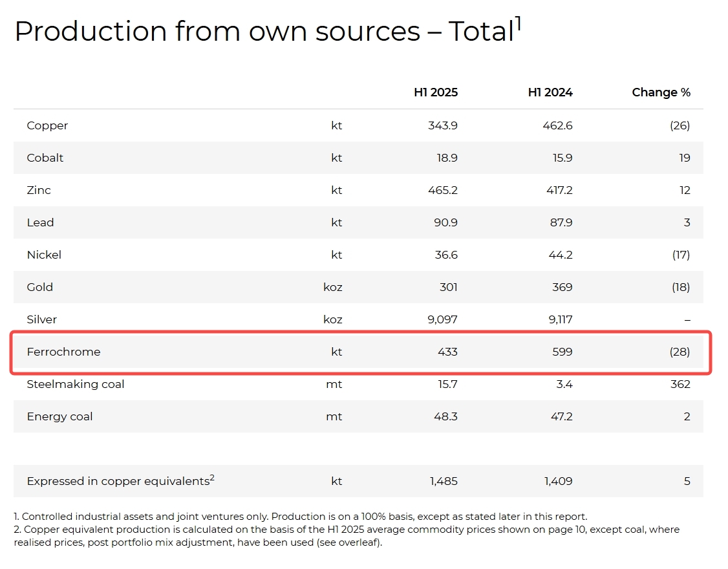Click the Copper row label
The height and width of the screenshot is (569, 728).
tap(47, 125)
